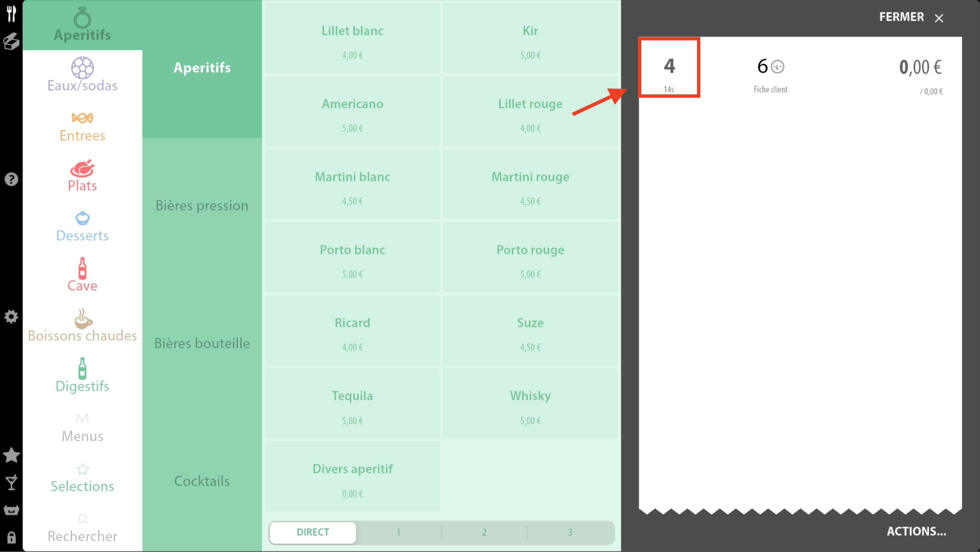Add a Martini blanc to the order

pyautogui.click(x=352, y=185)
